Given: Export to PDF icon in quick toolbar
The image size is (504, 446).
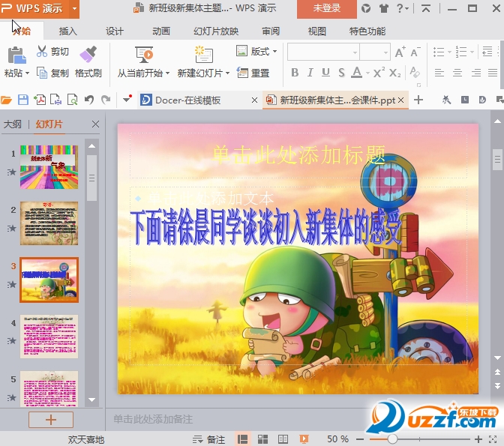Looking at the screenshot, I should pyautogui.click(x=40, y=100).
